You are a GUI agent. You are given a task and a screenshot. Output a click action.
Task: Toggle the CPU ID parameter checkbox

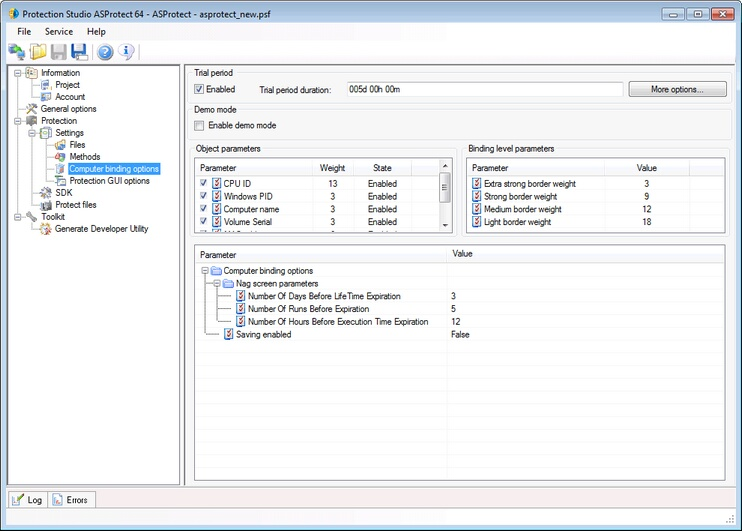tap(204, 184)
